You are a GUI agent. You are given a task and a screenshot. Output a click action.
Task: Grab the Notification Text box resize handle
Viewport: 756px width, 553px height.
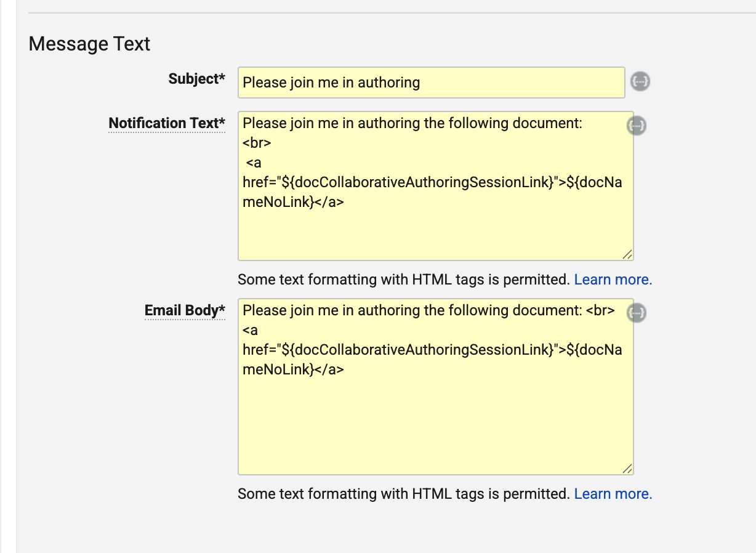(627, 254)
